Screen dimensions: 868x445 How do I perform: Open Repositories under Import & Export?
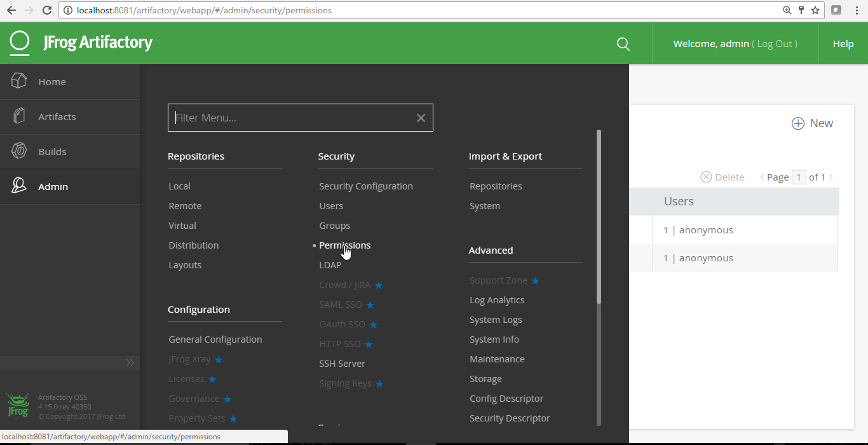(496, 186)
